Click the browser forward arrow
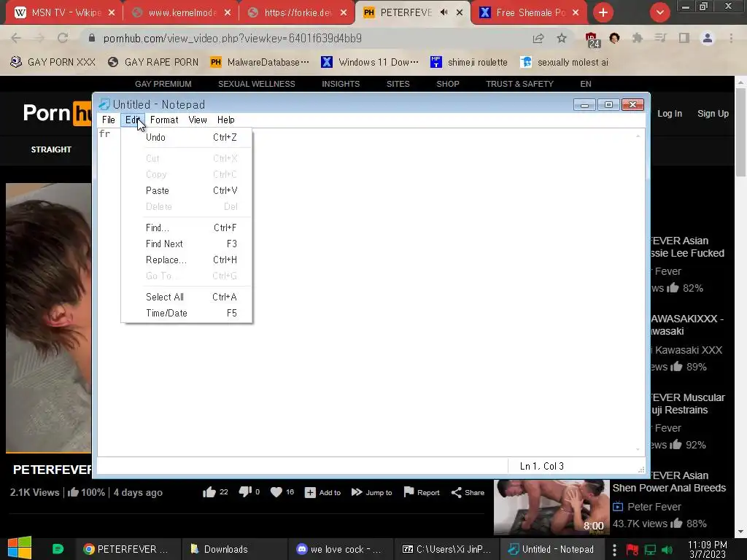Screen dimensions: 747x560 pyautogui.click(x=39, y=38)
